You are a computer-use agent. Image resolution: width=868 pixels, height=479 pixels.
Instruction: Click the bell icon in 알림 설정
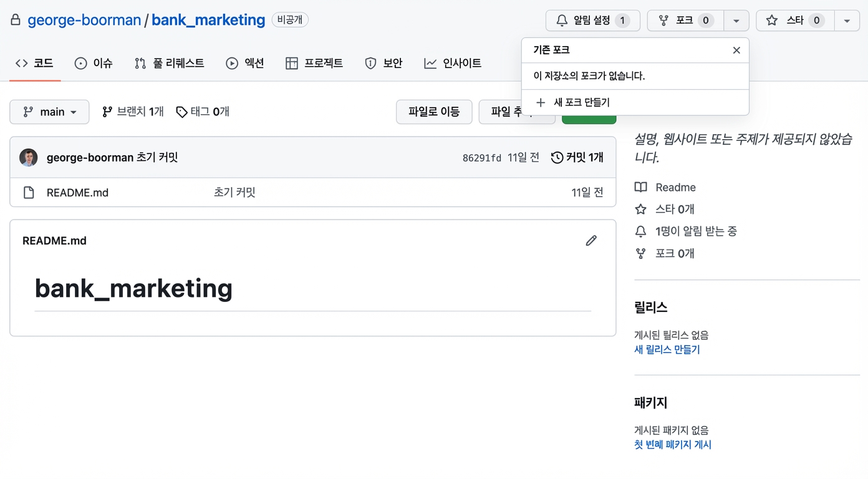click(x=562, y=21)
